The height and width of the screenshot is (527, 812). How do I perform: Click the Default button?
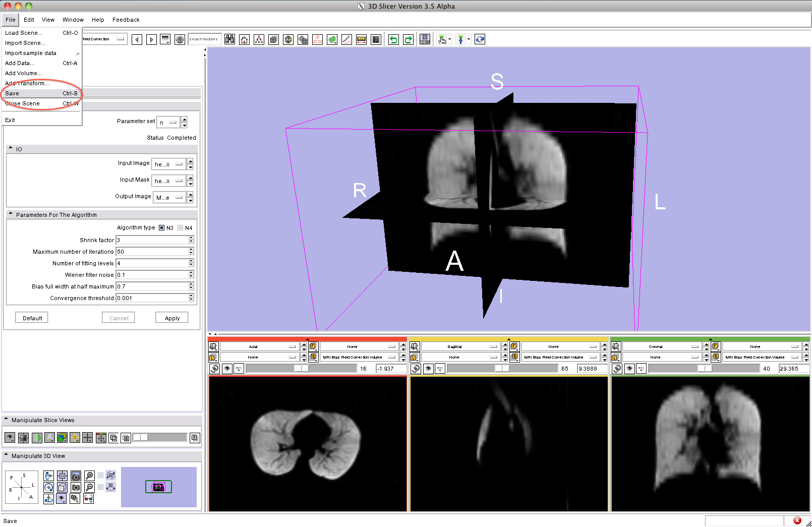click(x=32, y=318)
